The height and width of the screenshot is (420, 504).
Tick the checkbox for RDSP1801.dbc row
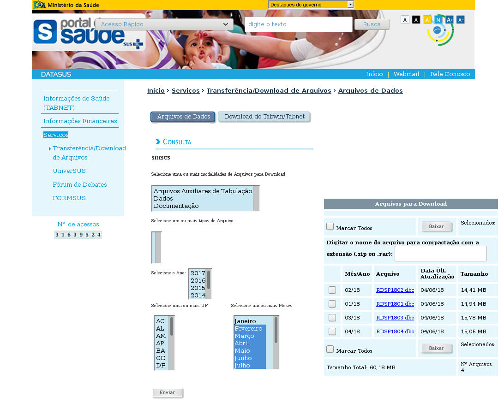coord(332,304)
